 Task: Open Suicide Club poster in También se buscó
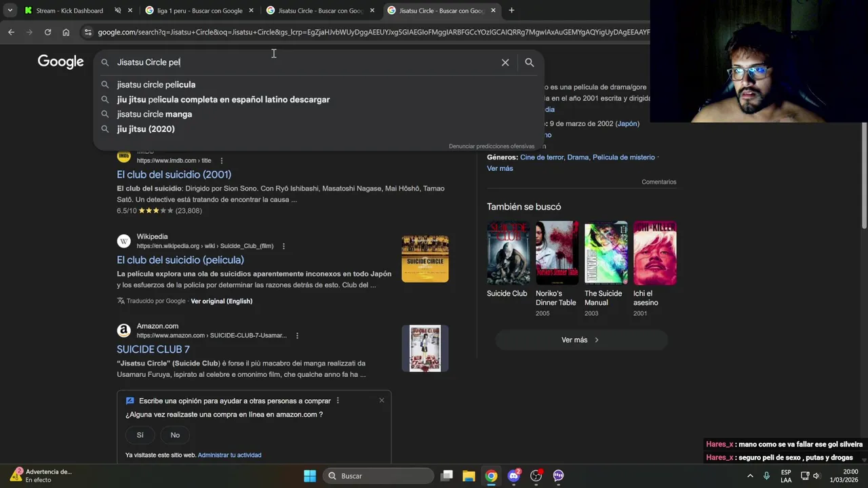[508, 253]
